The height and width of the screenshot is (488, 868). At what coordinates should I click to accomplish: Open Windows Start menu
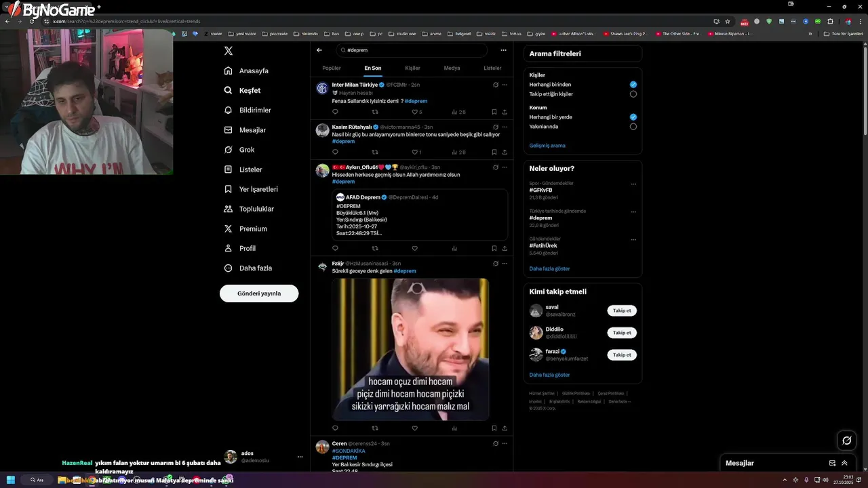(x=11, y=480)
